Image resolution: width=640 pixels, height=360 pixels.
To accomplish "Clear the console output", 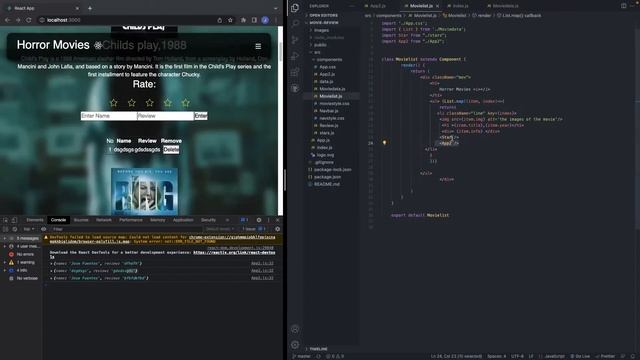I will click(15, 229).
